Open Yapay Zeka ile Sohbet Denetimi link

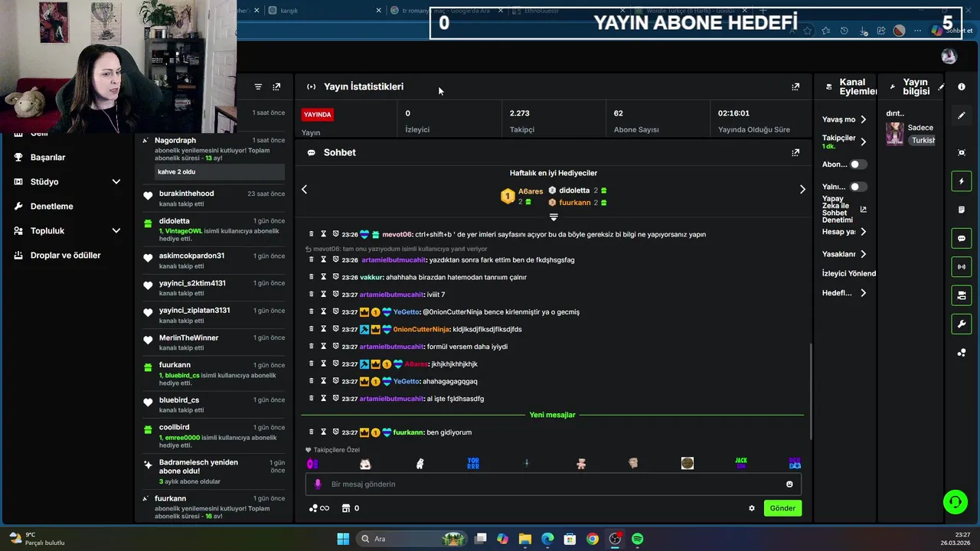click(844, 209)
